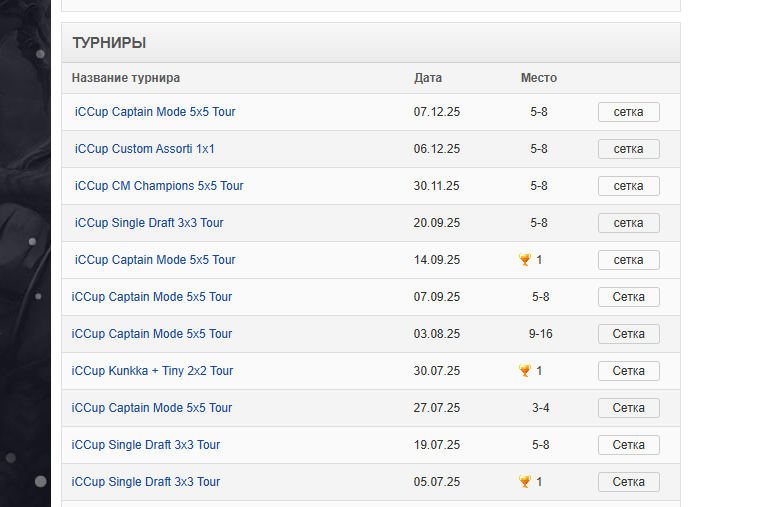Open Сетка bracket for the 27.07.25 tournament
This screenshot has height=507, width=759.
tap(628, 408)
